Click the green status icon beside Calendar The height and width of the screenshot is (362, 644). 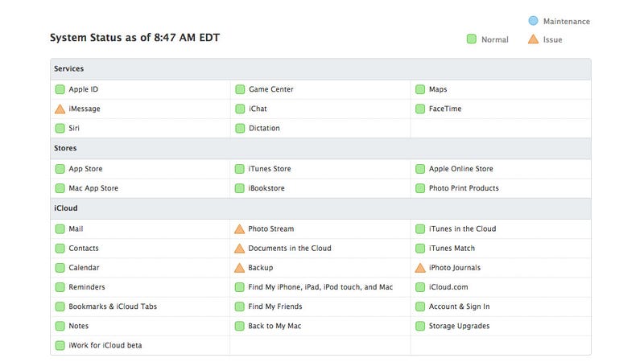pos(60,268)
